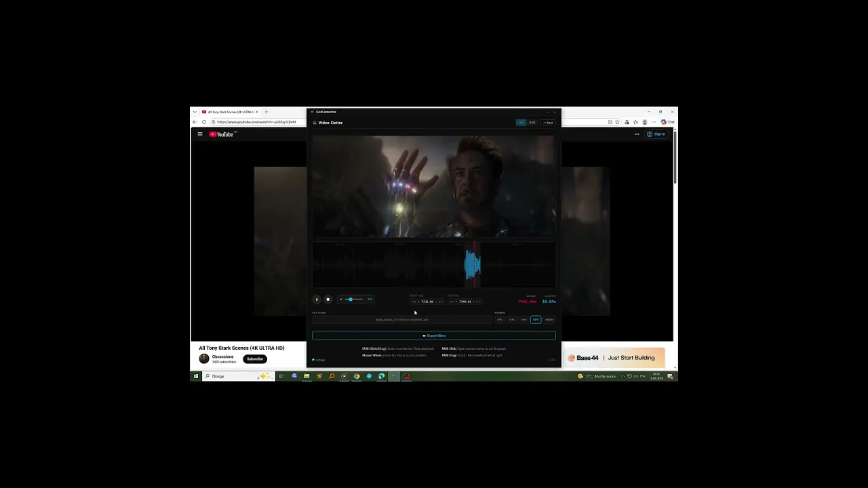Click the Active status indicator

click(319, 360)
